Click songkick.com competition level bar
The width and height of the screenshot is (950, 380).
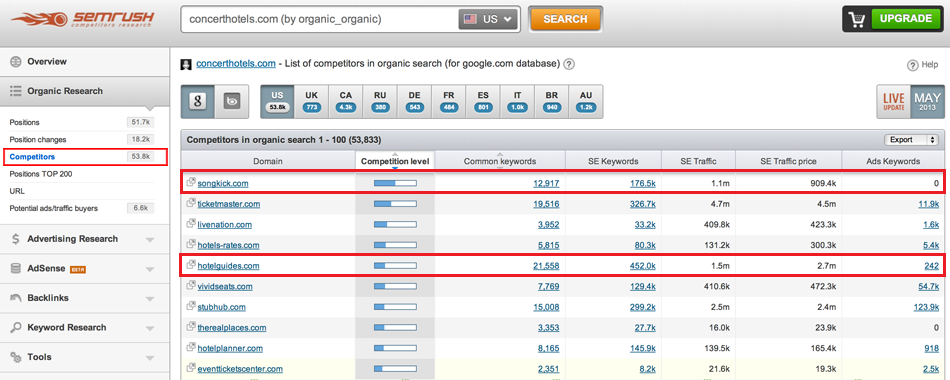[x=395, y=183]
